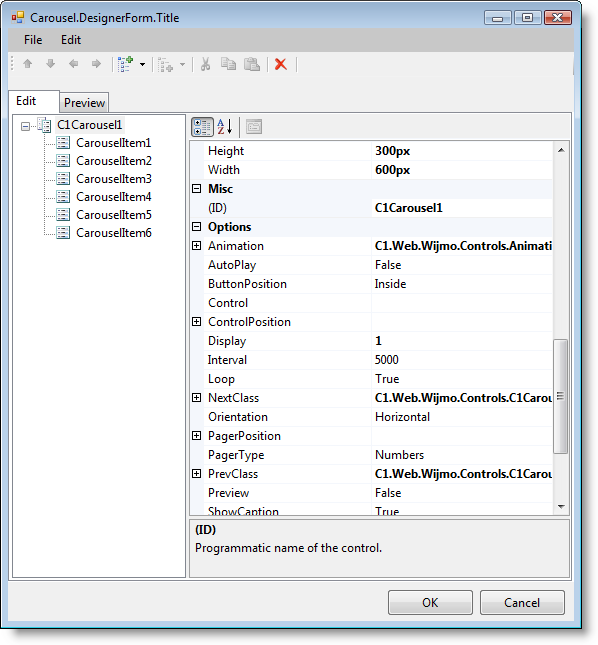Select CarouselItem2 in the tree
Image resolution: width=598 pixels, height=645 pixels.
click(114, 161)
